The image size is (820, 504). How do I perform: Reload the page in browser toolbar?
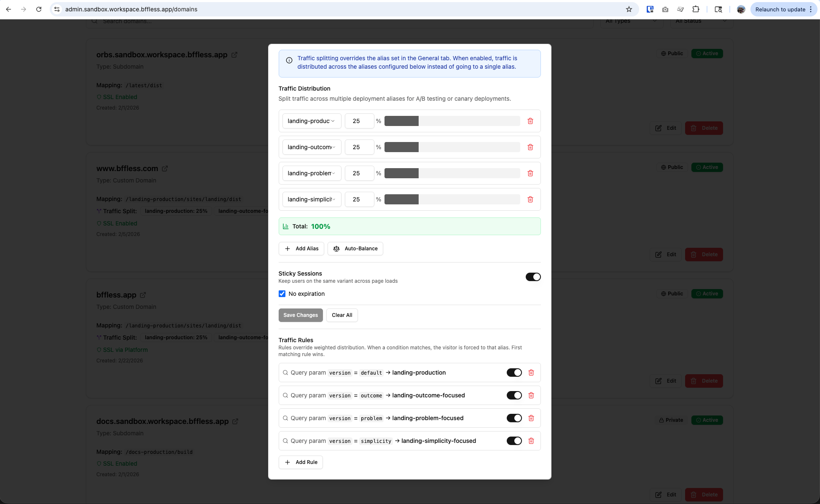[39, 9]
